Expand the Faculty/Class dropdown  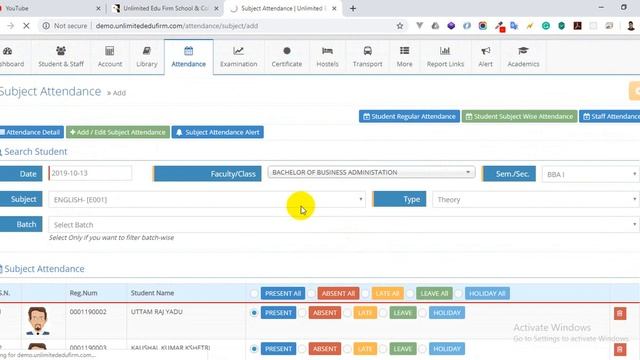(371, 172)
